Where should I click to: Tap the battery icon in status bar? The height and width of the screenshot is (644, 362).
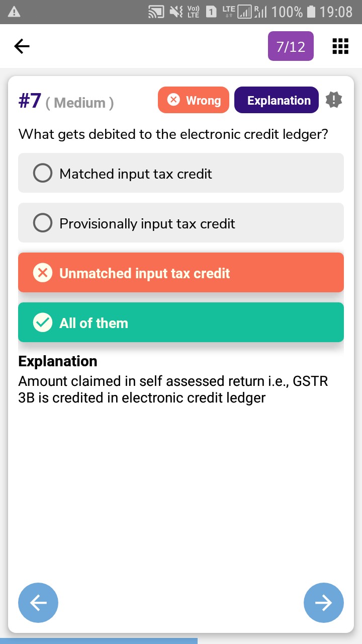pyautogui.click(x=311, y=12)
